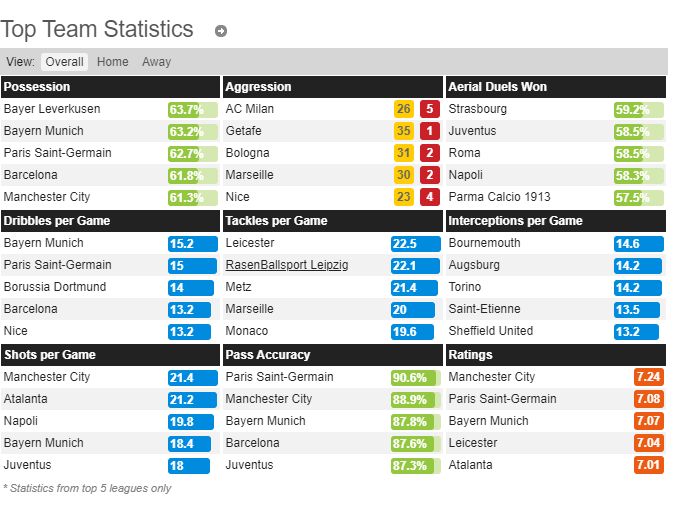
Task: Open Strasbourg in Aerial Duels Won
Action: (477, 109)
